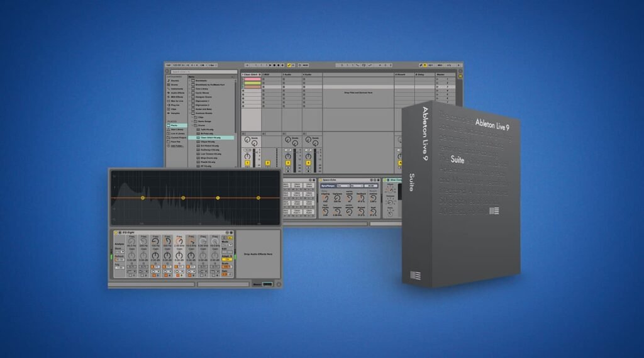Toggle the EQ Eight Adapt Q button
The width and height of the screenshot is (644, 358).
point(226,259)
